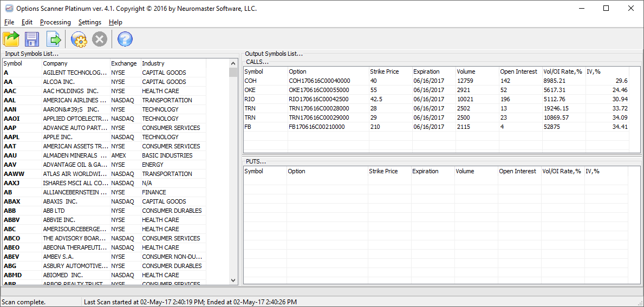The height and width of the screenshot is (307, 644).
Task: Click CALLS Strike Price column header
Action: click(x=390, y=71)
